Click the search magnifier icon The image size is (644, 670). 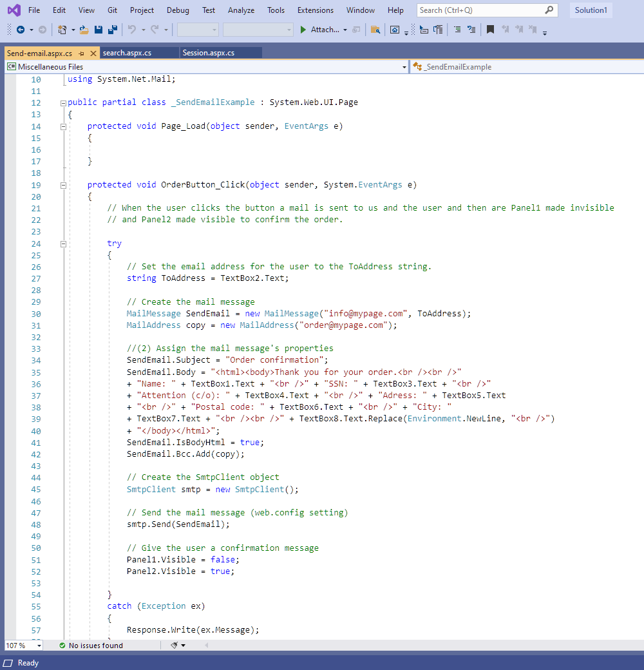[549, 10]
